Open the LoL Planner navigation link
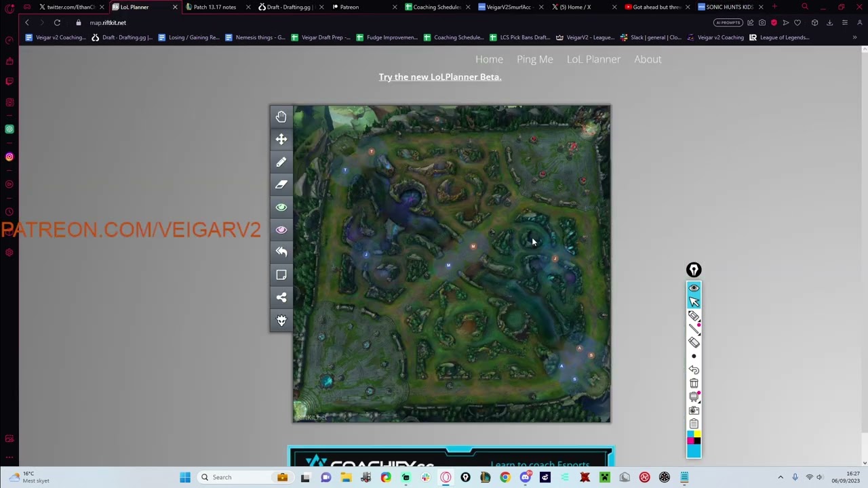The height and width of the screenshot is (488, 868). (x=593, y=59)
